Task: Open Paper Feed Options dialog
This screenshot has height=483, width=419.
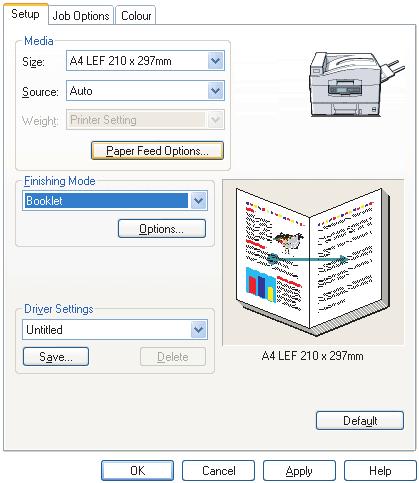Action: click(157, 151)
